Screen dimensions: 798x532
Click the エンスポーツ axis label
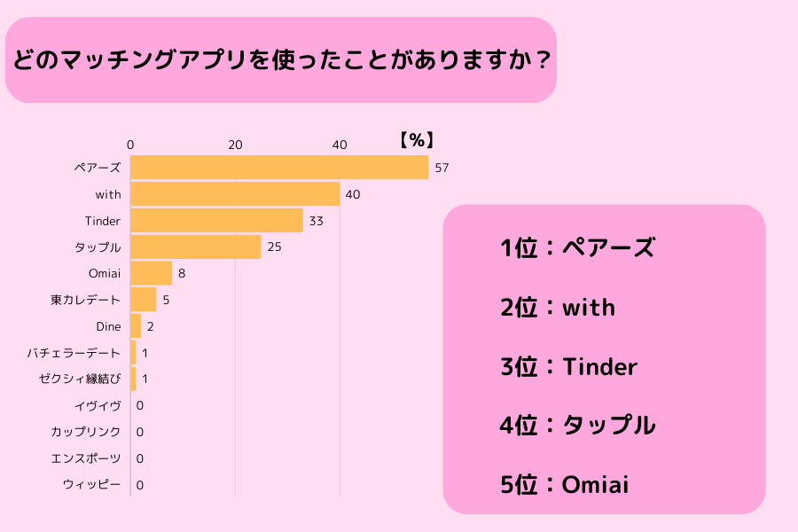[x=86, y=458]
